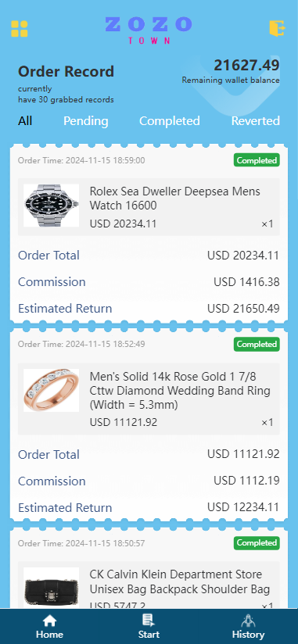Click Completed badge on Calvin Klein order
This screenshot has height=644, width=298.
(x=257, y=543)
